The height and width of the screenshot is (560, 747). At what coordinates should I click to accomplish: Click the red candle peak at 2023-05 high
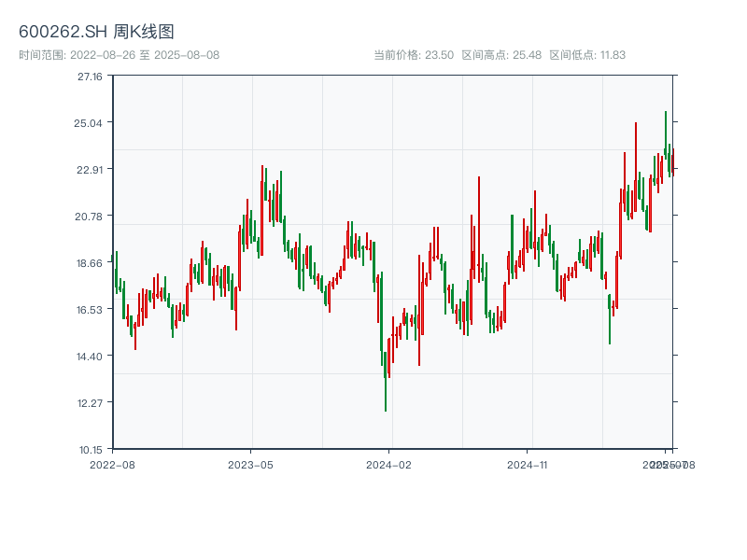262,211
